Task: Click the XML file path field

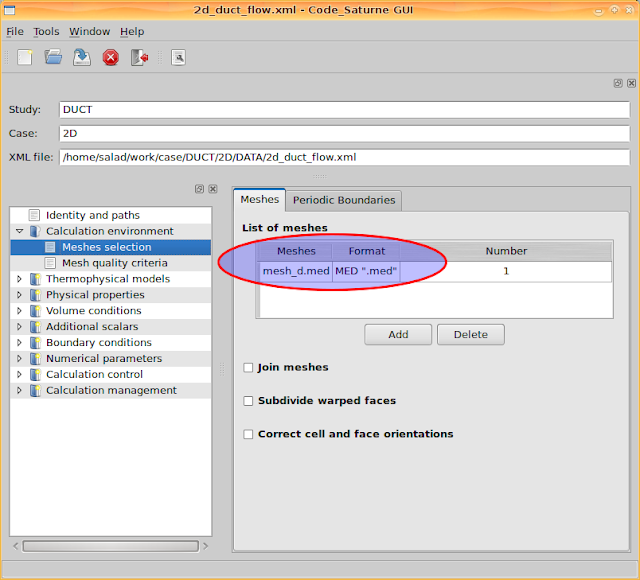Action: point(344,157)
